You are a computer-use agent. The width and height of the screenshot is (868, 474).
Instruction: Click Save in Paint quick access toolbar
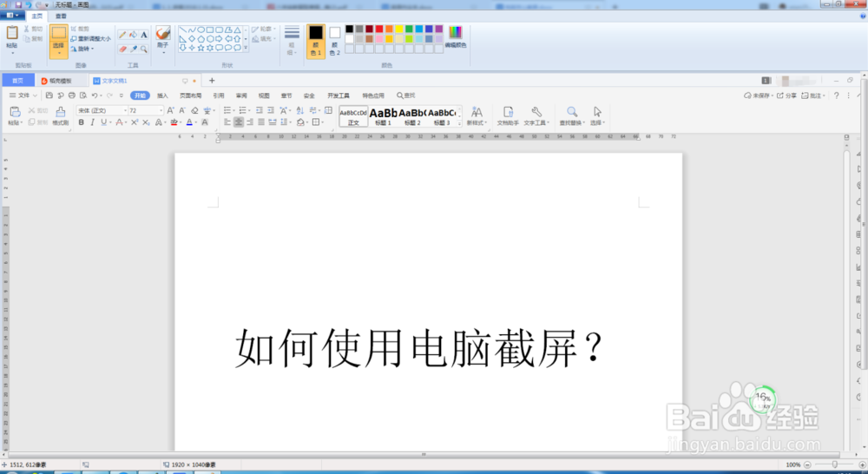pos(18,4)
